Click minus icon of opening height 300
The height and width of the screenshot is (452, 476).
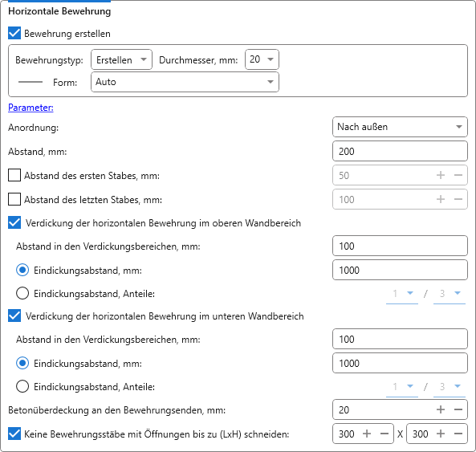458,434
